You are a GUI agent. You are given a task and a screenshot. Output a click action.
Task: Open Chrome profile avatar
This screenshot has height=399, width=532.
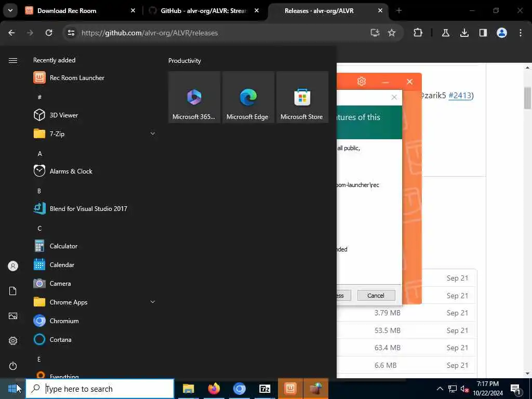pos(502,33)
